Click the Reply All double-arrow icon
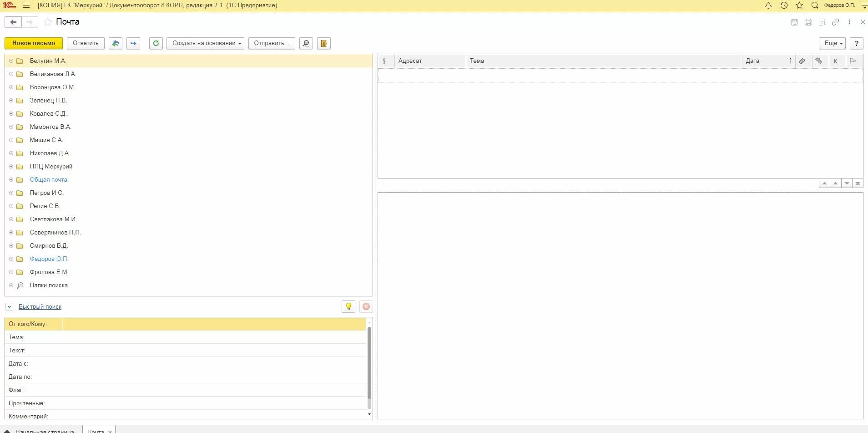Screen dimensions: 868x433 coord(116,43)
